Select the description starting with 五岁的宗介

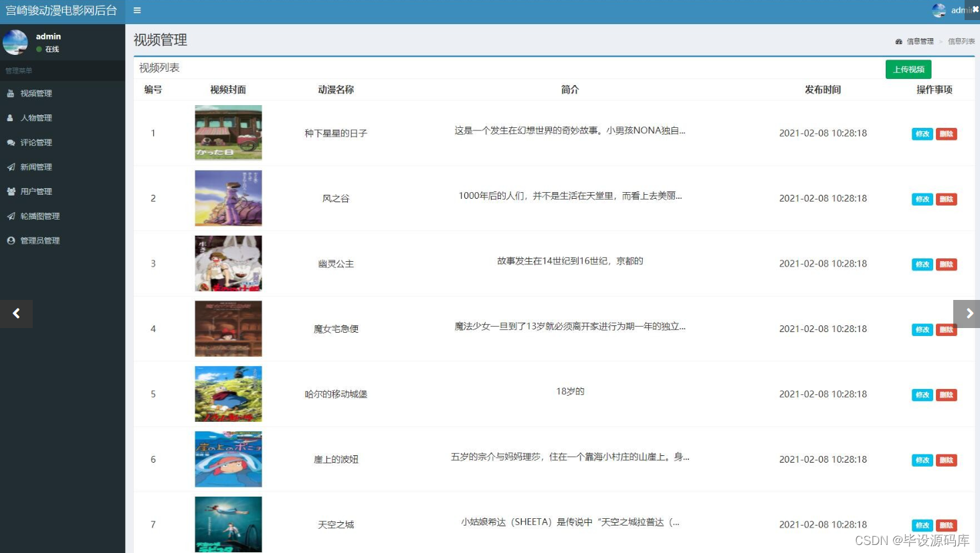(570, 457)
